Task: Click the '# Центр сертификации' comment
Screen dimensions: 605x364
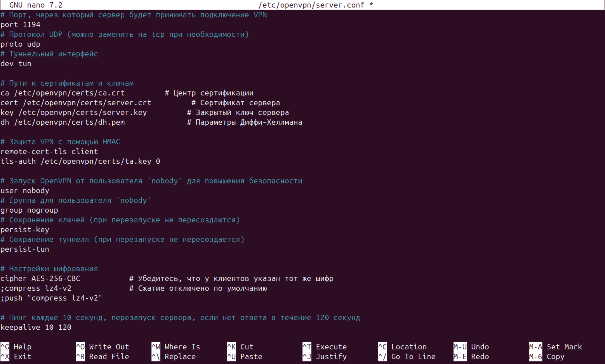Action: 209,93
